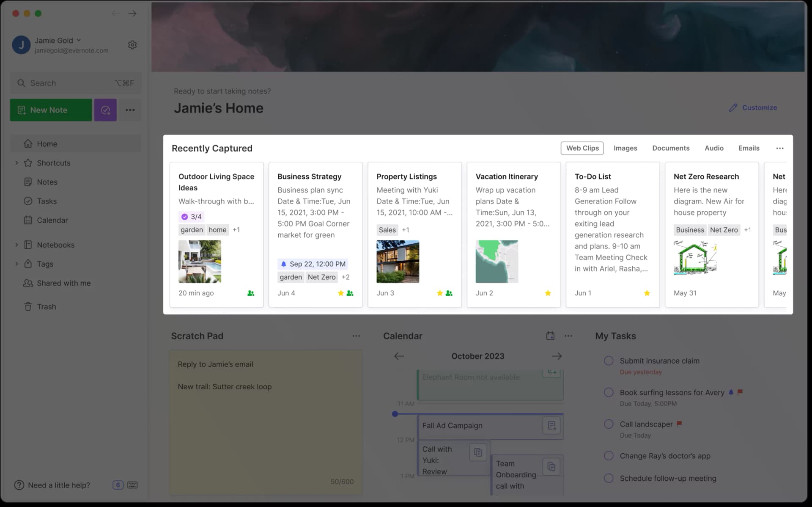Click inside the Scratch Pad text area
The image size is (812, 507).
click(x=266, y=419)
